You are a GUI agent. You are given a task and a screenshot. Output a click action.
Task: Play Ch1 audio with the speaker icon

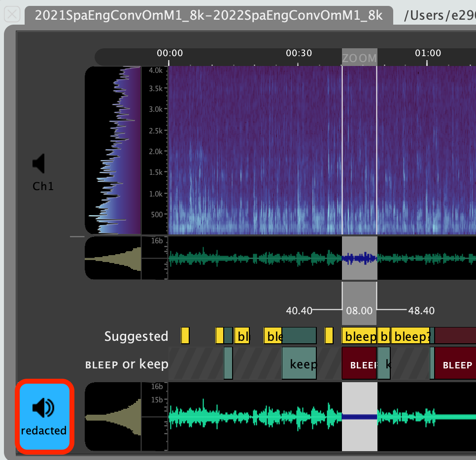[x=38, y=163]
